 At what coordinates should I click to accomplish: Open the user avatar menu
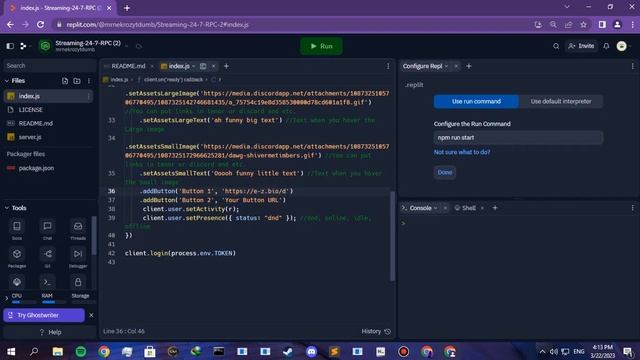coord(622,46)
